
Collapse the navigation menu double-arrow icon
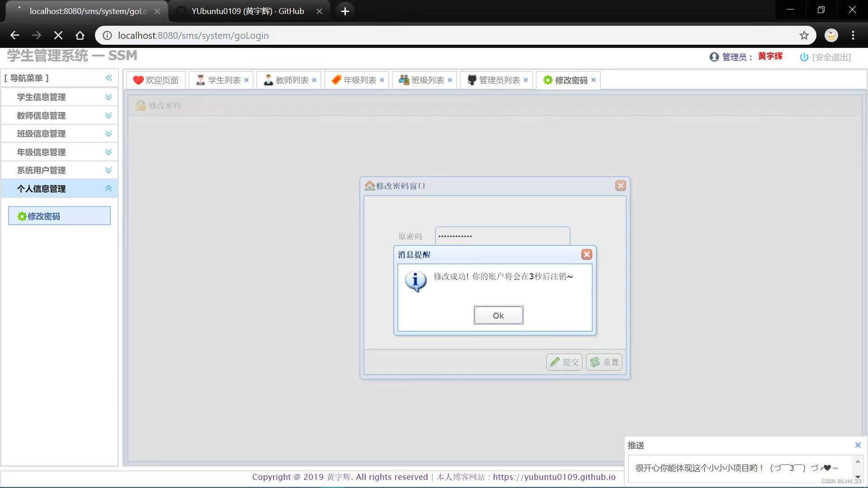[109, 78]
